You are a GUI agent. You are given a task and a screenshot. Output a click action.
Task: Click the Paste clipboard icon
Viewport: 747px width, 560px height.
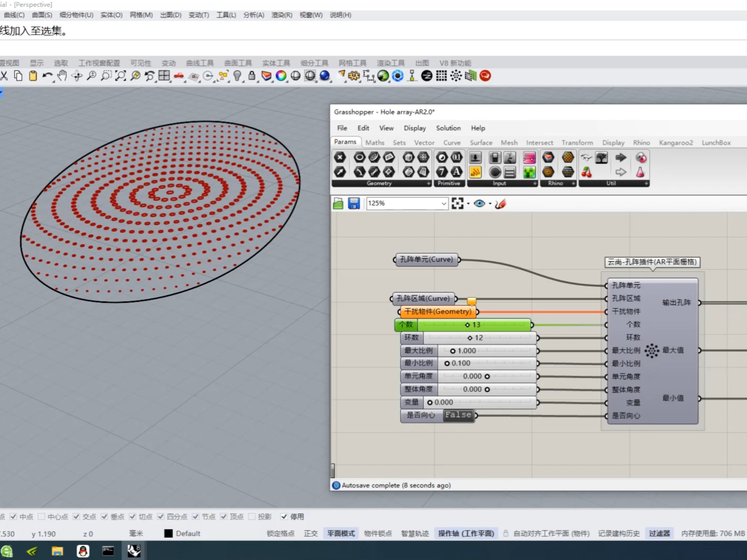(33, 76)
